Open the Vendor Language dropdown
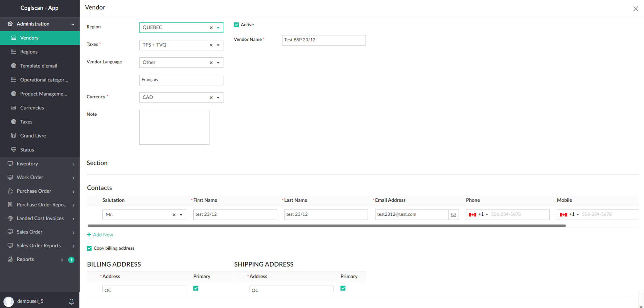The width and height of the screenshot is (644, 308). tap(218, 63)
